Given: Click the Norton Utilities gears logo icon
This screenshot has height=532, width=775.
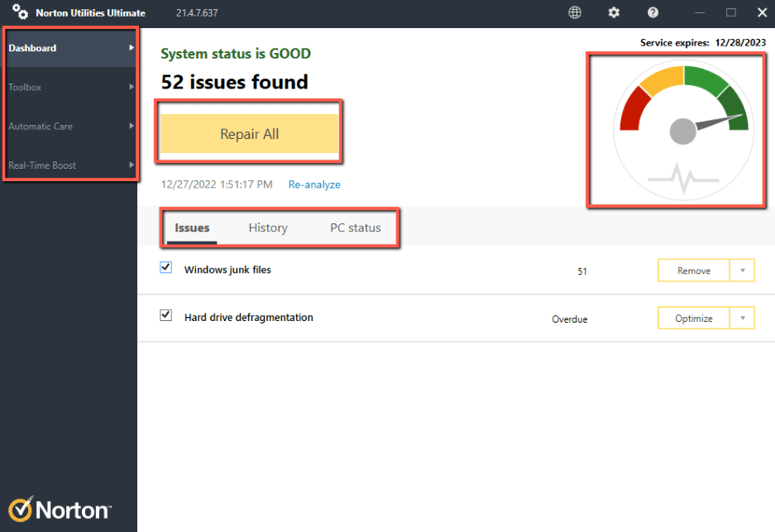Looking at the screenshot, I should pyautogui.click(x=21, y=12).
